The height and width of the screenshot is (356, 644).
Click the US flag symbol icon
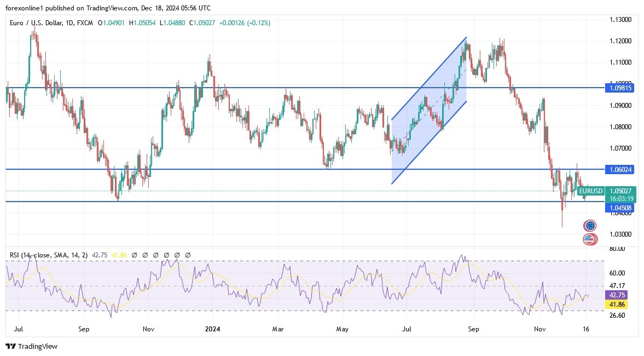pos(590,239)
